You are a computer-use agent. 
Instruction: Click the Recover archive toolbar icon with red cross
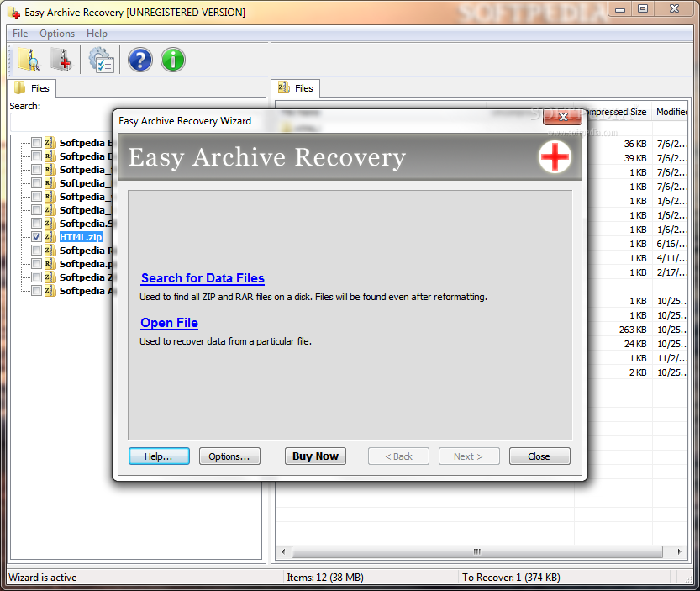61,60
